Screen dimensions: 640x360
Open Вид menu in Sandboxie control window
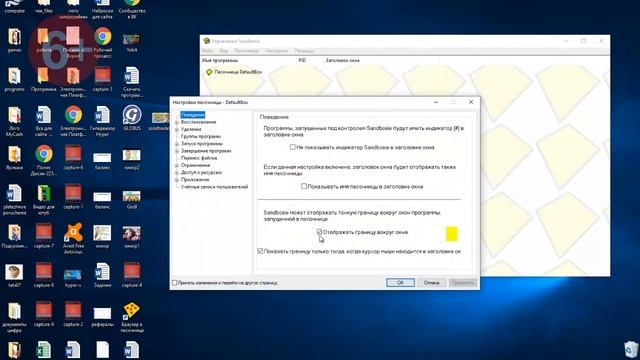[x=224, y=51]
